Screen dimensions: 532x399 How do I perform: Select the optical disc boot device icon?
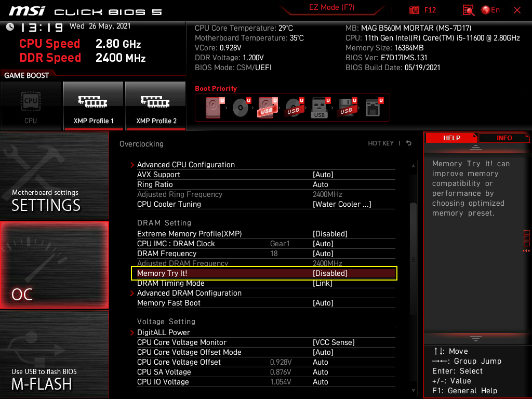tap(241, 108)
